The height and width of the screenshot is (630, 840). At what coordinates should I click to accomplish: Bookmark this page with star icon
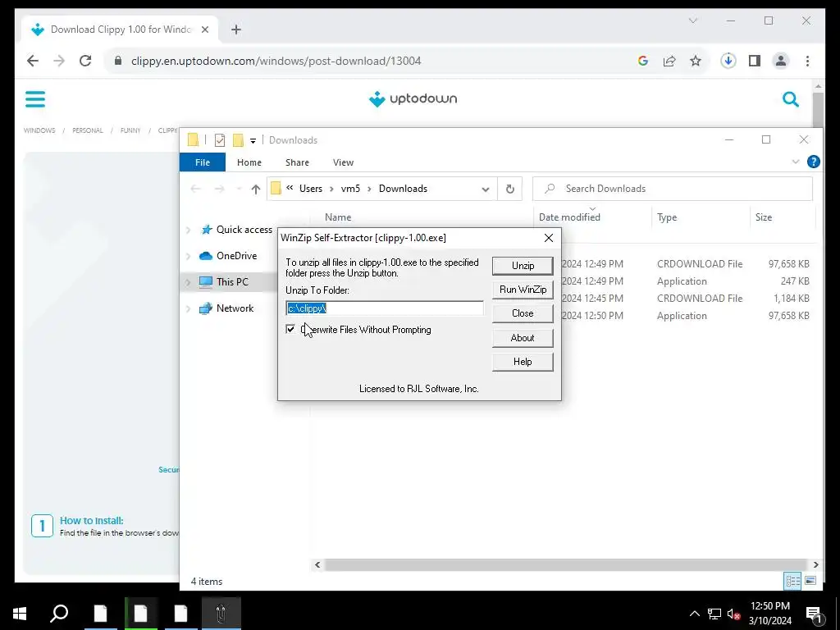click(696, 61)
